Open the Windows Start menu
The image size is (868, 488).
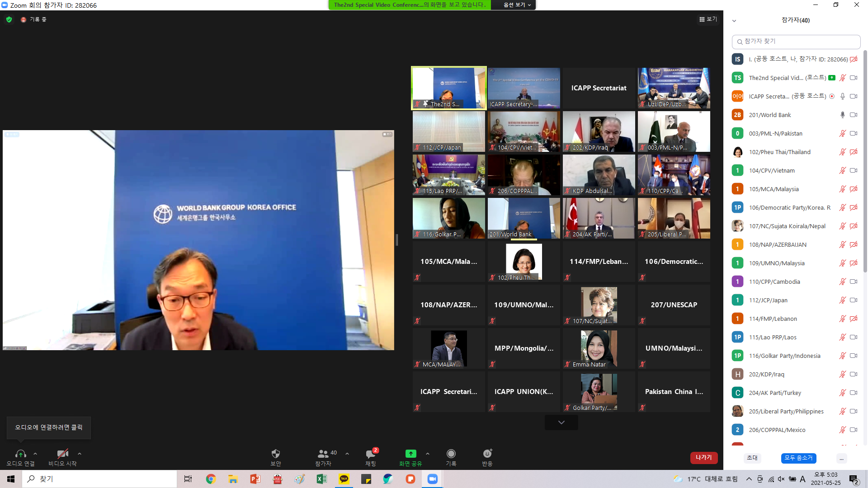(11, 479)
